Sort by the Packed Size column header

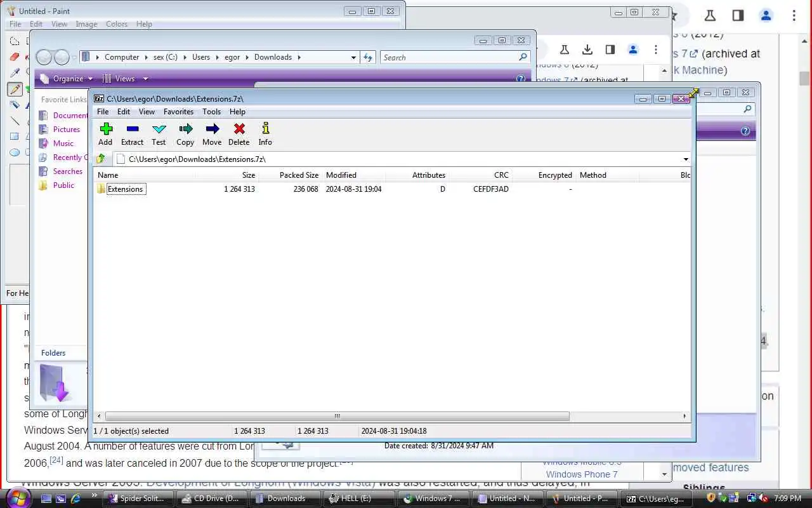(x=290, y=175)
